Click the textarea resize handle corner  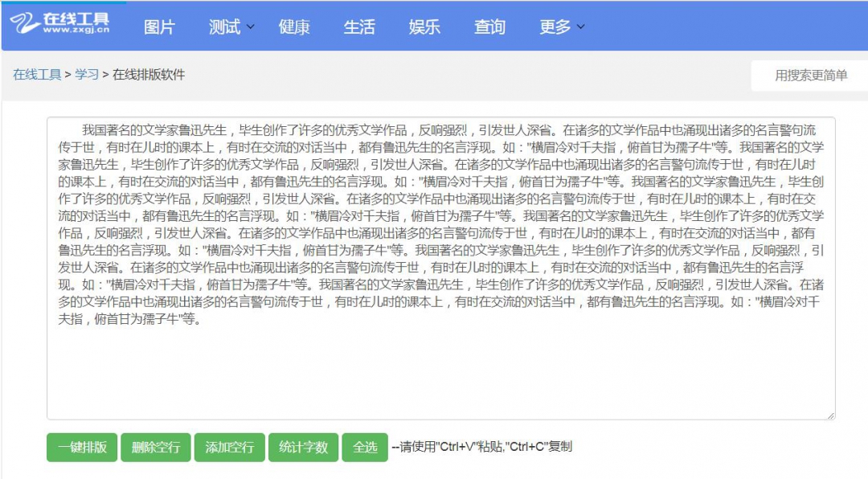point(830,415)
